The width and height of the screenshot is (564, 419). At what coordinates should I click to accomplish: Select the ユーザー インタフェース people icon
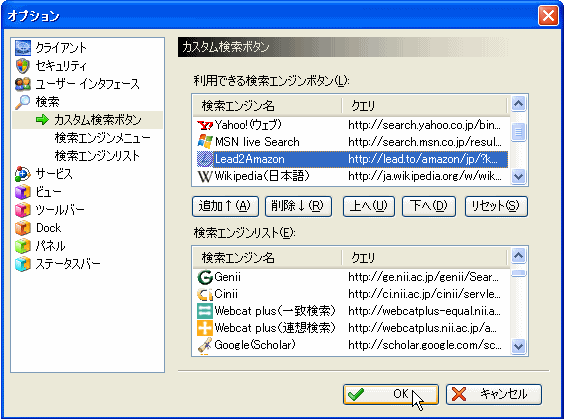(23, 84)
